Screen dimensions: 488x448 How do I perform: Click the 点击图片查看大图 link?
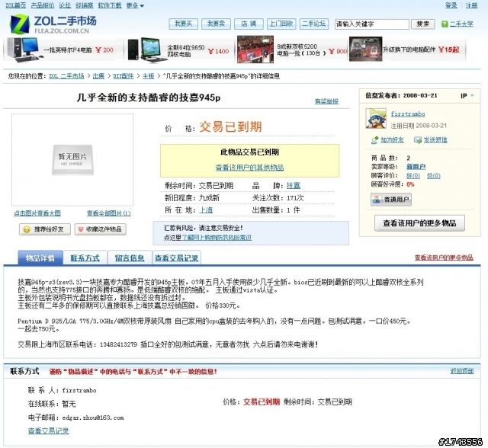37,213
